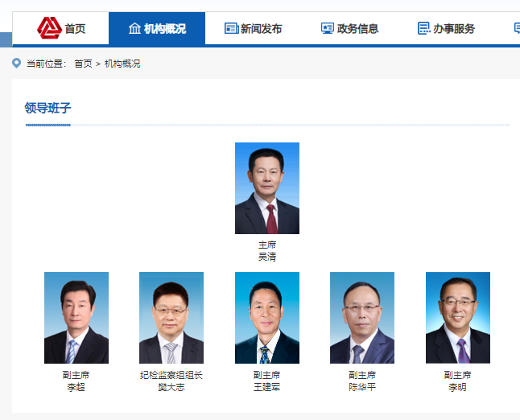Click the 首页 breadcrumb link
Screen dimensions: 520x420
pyautogui.click(x=83, y=64)
